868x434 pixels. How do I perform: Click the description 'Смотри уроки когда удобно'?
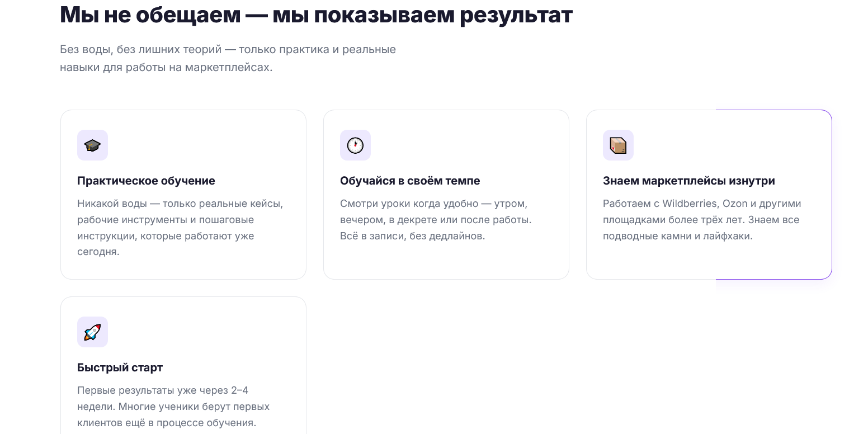pyautogui.click(x=436, y=220)
